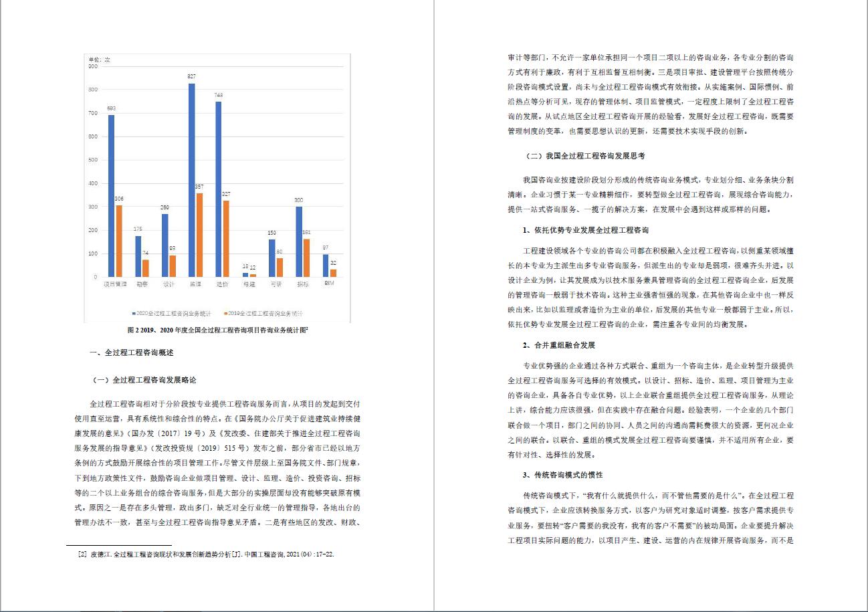Click the footnote [2] reference by 皮德江
This screenshot has height=612, width=868.
click(206, 554)
